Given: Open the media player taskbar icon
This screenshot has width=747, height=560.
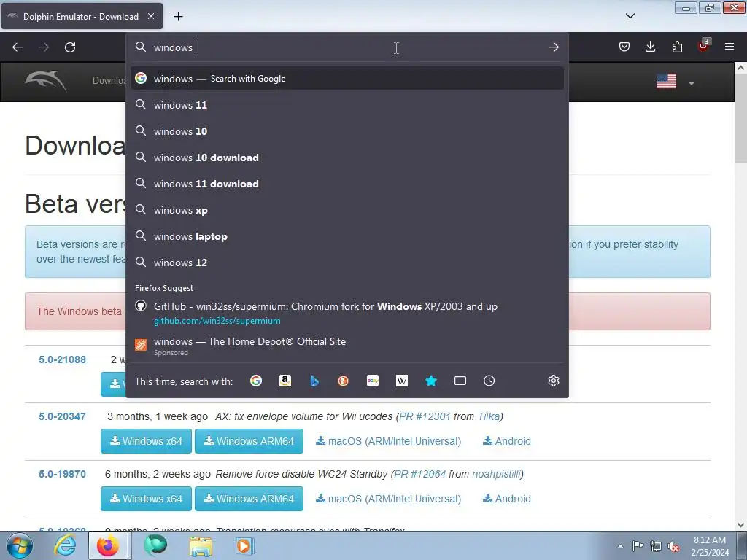Looking at the screenshot, I should click(x=245, y=545).
